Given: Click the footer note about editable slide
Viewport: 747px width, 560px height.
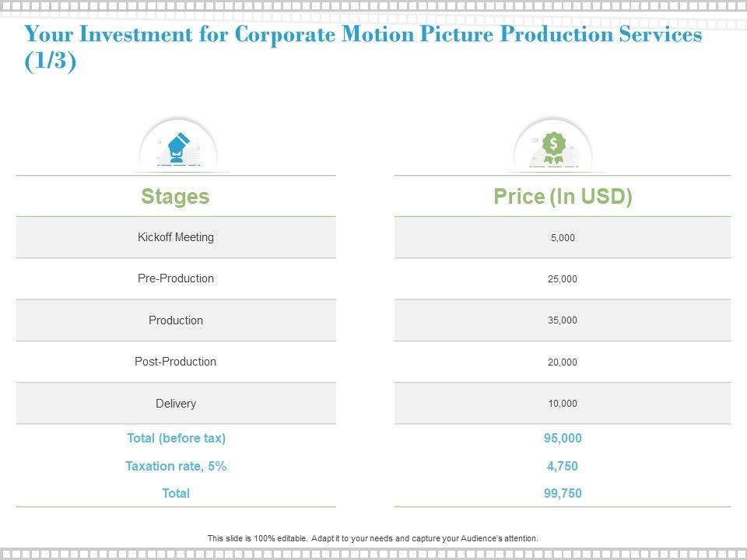Looking at the screenshot, I should coord(373,538).
